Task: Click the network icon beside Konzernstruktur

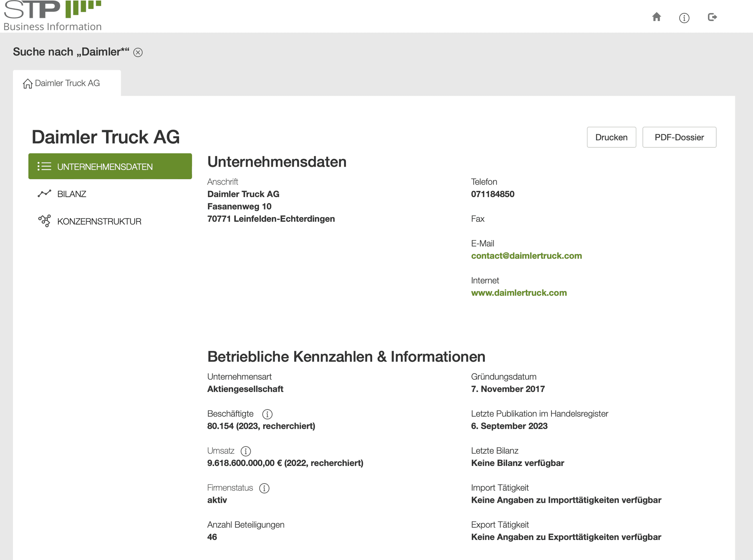Action: (x=44, y=221)
